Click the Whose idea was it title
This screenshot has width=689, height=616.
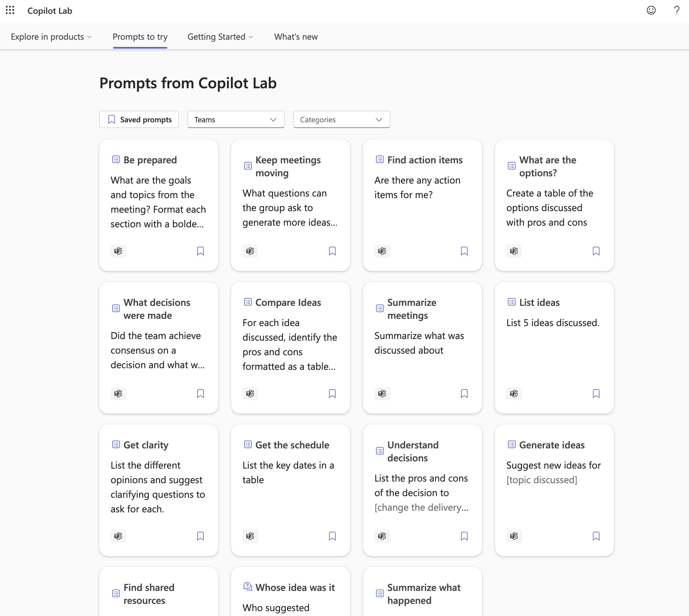(295, 587)
